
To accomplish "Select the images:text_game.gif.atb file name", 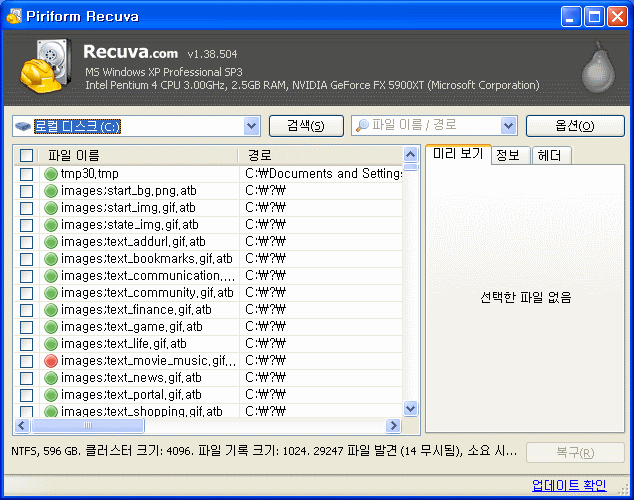I will 131,327.
